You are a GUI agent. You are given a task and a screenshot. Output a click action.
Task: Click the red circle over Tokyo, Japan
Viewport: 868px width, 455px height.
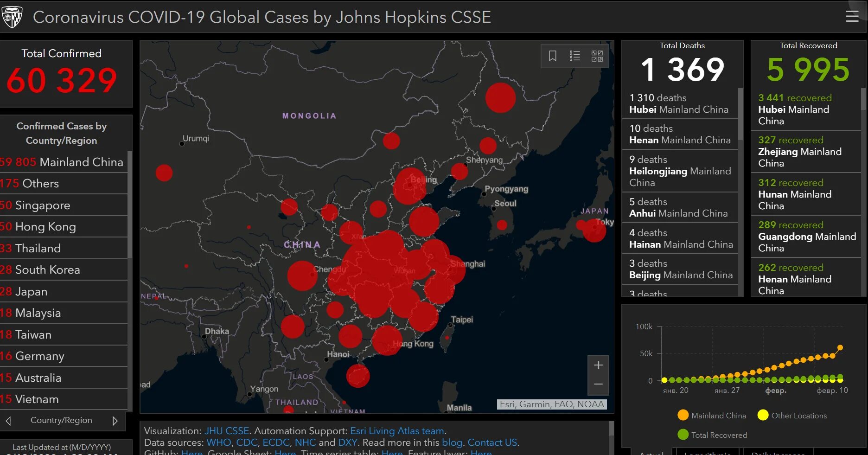pyautogui.click(x=594, y=230)
